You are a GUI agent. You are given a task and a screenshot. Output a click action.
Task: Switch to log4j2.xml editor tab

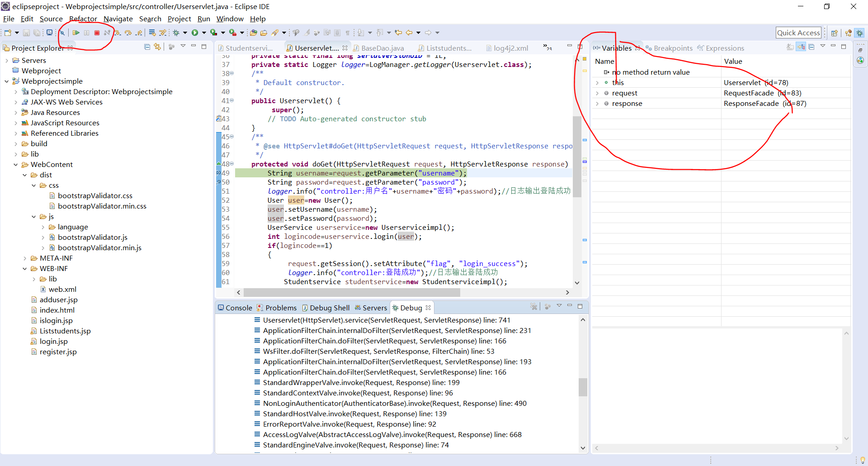point(507,48)
